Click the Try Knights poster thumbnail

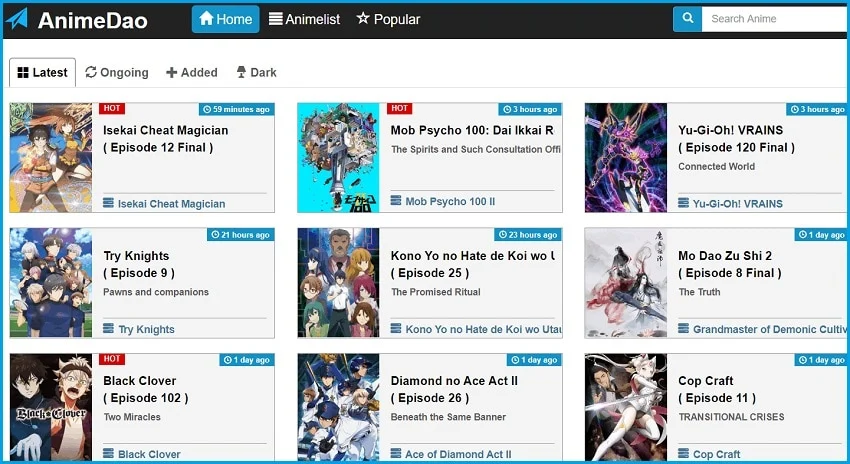(51, 283)
